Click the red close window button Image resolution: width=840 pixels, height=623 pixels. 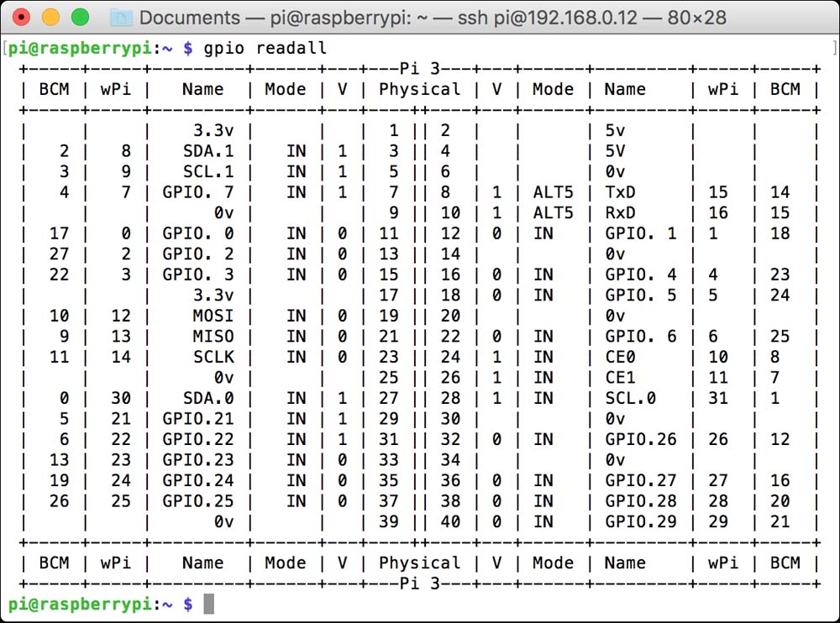click(x=21, y=17)
